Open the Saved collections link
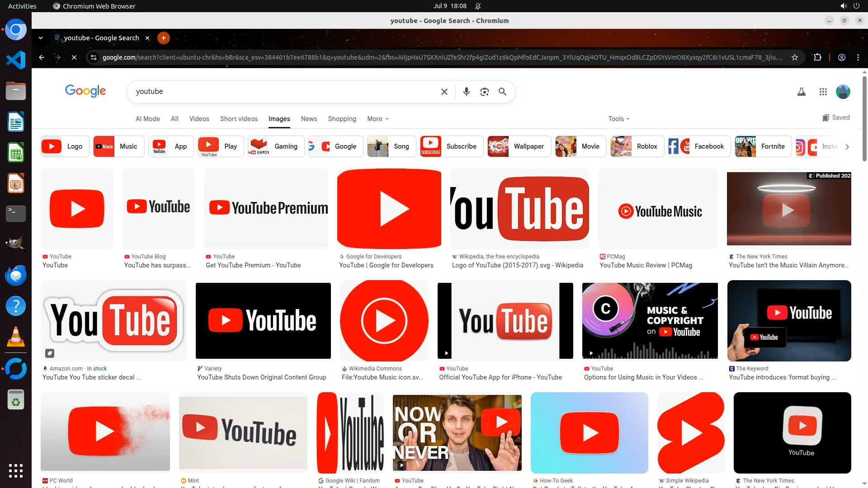The width and height of the screenshot is (868, 488). pos(836,117)
